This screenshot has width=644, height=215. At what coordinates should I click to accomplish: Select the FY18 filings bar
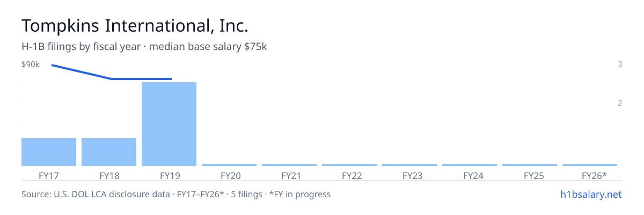[x=109, y=152]
